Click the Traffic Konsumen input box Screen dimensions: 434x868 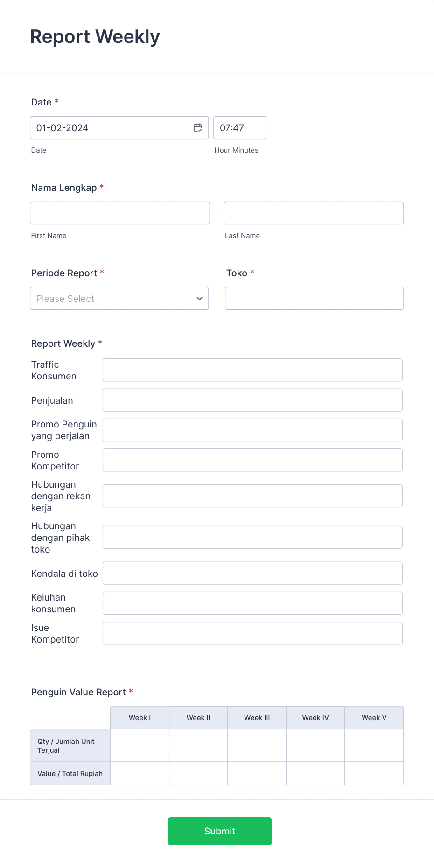pos(252,370)
